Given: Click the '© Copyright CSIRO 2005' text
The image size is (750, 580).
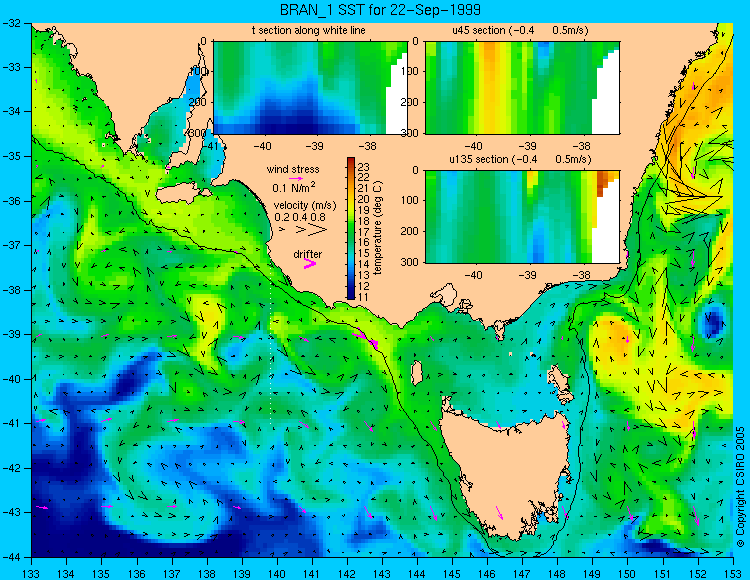Looking at the screenshot, I should tap(740, 487).
